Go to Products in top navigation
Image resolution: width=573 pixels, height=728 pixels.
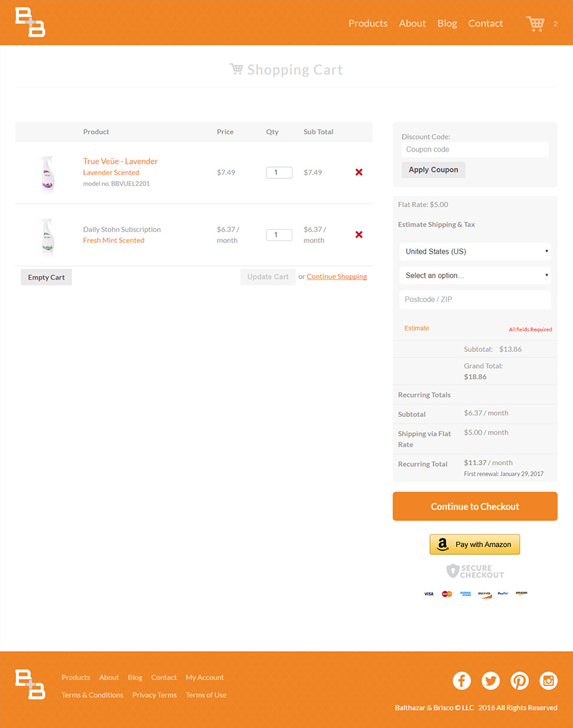[367, 23]
